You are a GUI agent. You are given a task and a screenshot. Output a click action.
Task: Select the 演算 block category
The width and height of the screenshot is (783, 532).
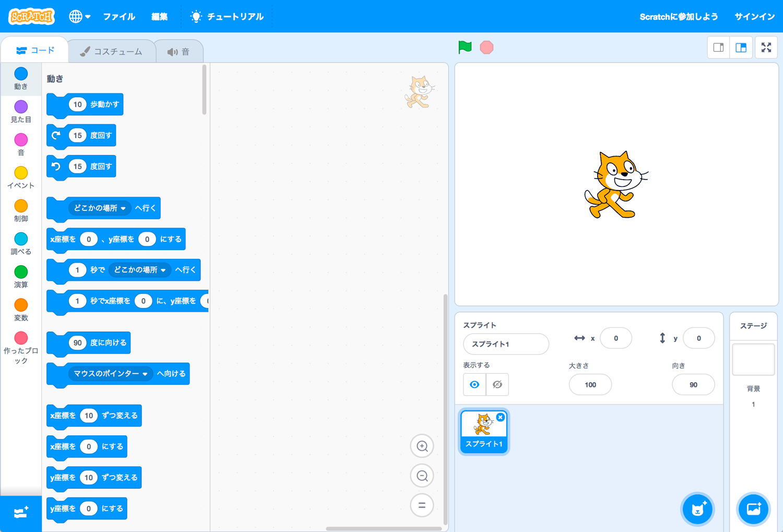pos(21,277)
